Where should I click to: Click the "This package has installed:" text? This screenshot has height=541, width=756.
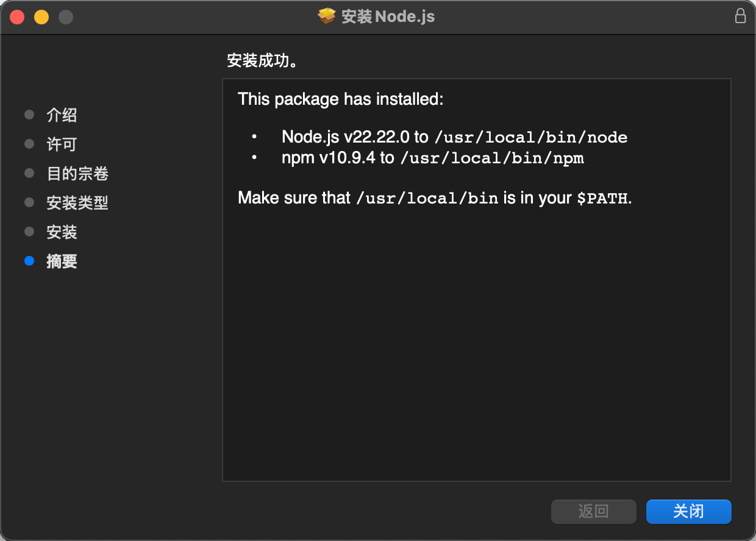coord(340,99)
